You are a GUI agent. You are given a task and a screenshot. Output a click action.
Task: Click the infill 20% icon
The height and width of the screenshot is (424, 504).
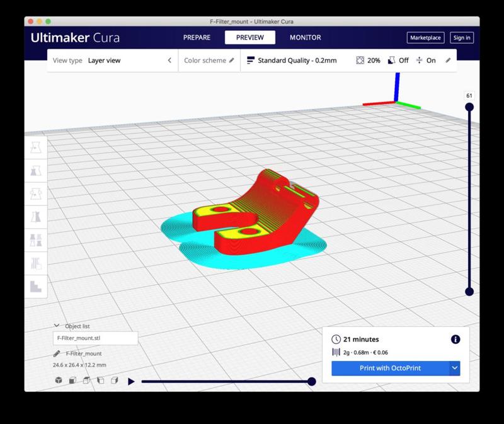(x=360, y=60)
